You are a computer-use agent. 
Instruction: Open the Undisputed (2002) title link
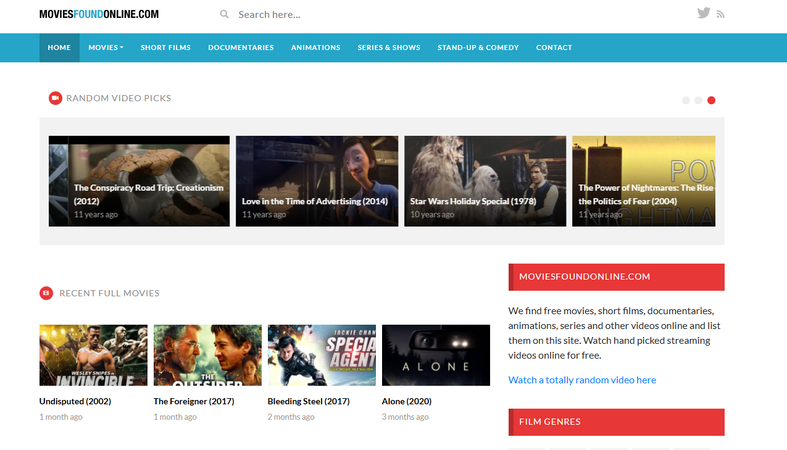pos(75,401)
